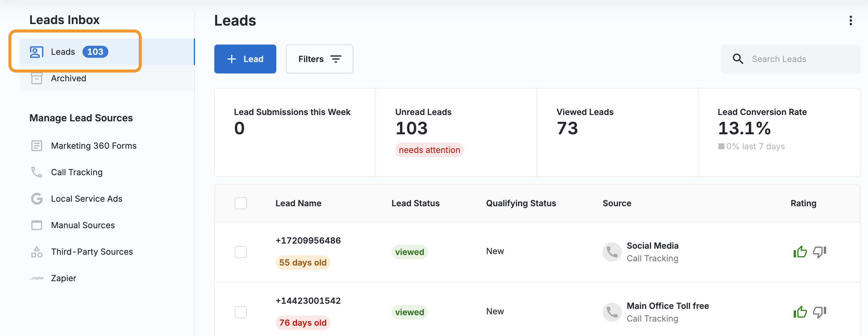Click thumbs up for +17209956486 lead

(800, 252)
